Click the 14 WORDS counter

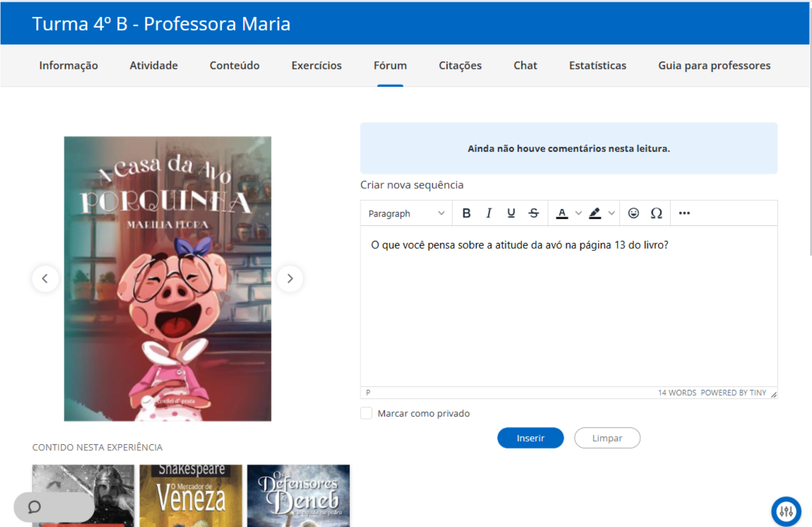pos(677,393)
